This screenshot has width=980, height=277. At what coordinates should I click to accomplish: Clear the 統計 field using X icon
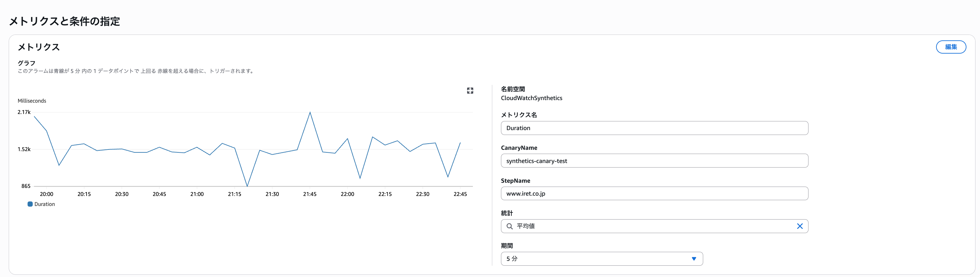point(800,226)
